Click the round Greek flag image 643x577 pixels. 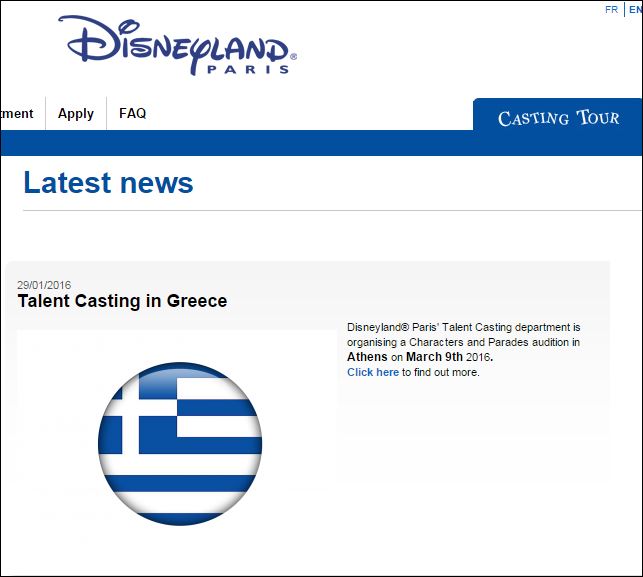(180, 443)
